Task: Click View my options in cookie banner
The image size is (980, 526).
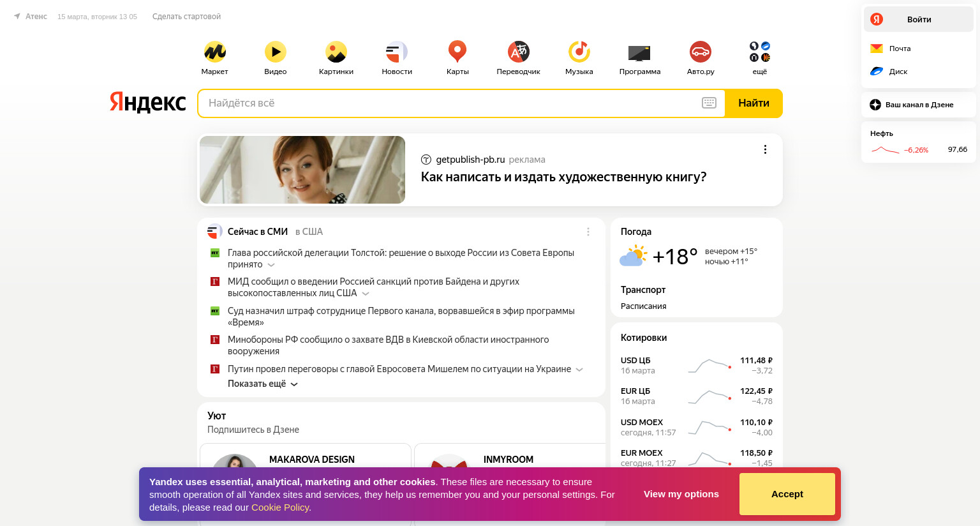Action: 681,494
